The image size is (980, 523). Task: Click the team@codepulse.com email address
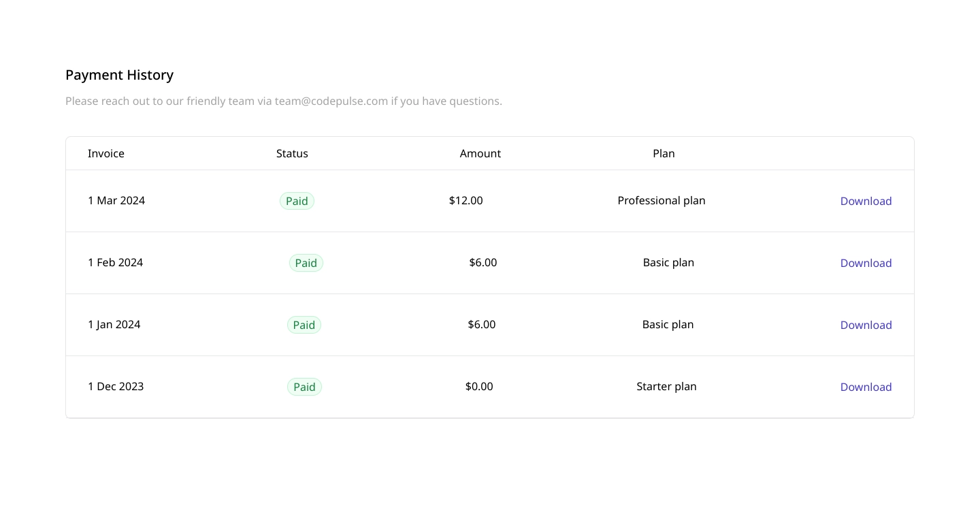pos(331,101)
